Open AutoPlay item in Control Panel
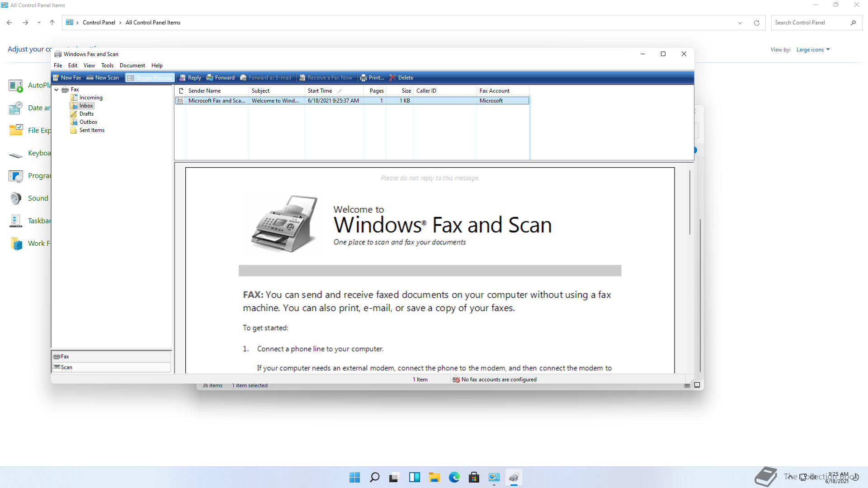This screenshot has height=488, width=868. click(30, 85)
